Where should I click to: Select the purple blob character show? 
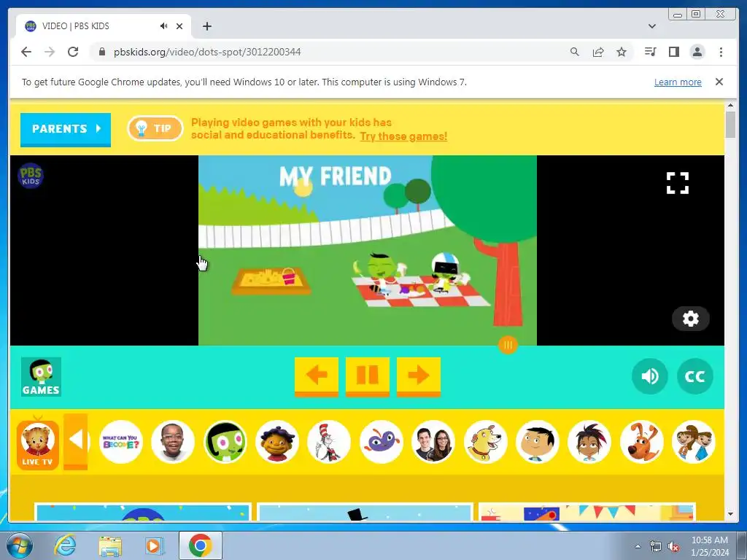click(381, 442)
